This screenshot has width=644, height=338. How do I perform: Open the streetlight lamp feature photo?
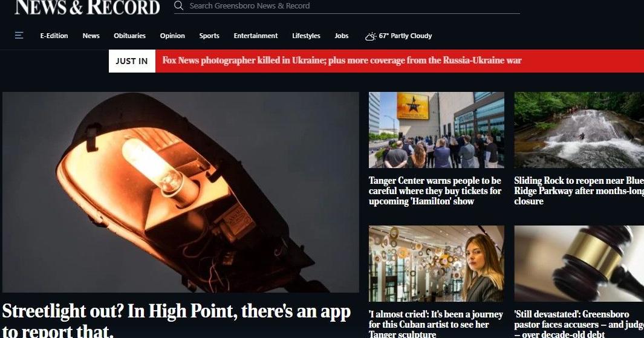[x=181, y=192]
